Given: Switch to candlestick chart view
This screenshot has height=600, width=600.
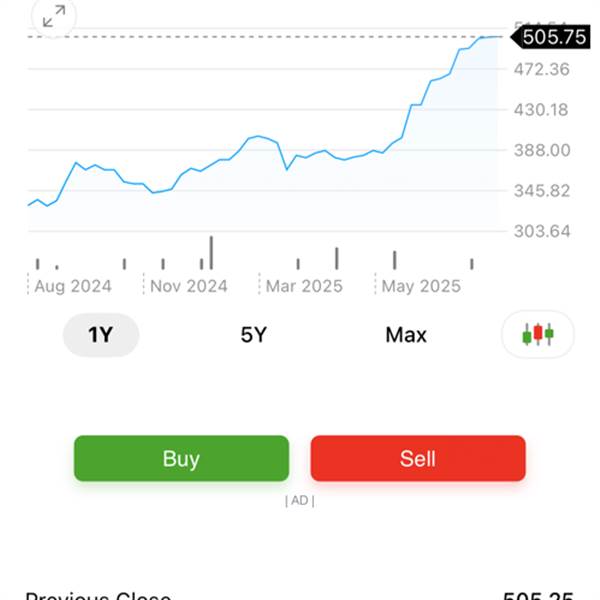Looking at the screenshot, I should click(538, 334).
